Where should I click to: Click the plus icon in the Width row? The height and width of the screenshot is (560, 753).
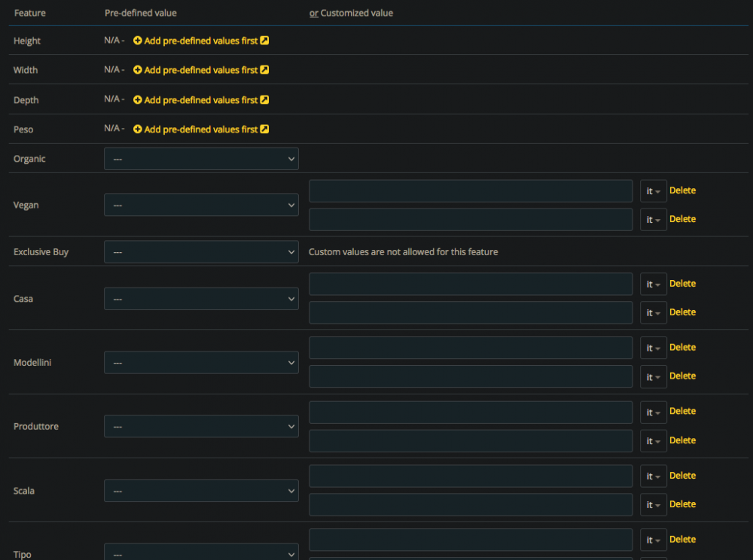(138, 70)
